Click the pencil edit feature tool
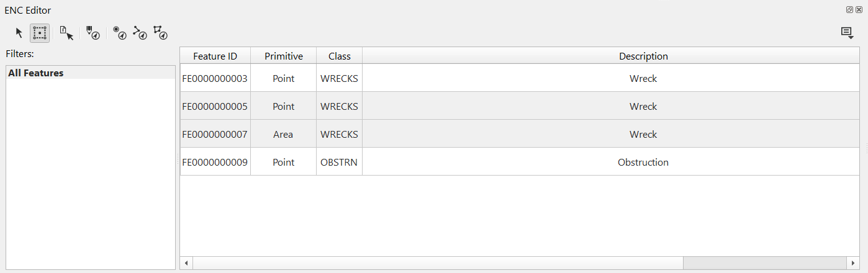This screenshot has height=273, width=868. [x=93, y=33]
